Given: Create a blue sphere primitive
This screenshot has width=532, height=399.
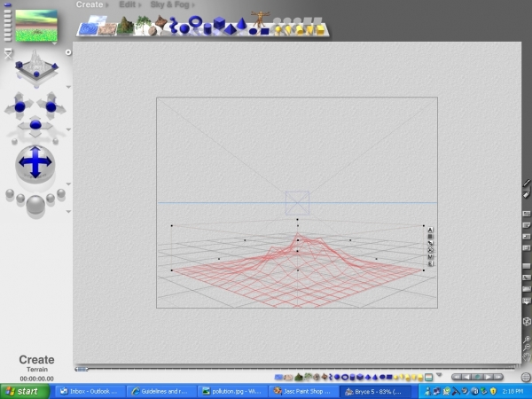Looking at the screenshot, I should tap(184, 29).
